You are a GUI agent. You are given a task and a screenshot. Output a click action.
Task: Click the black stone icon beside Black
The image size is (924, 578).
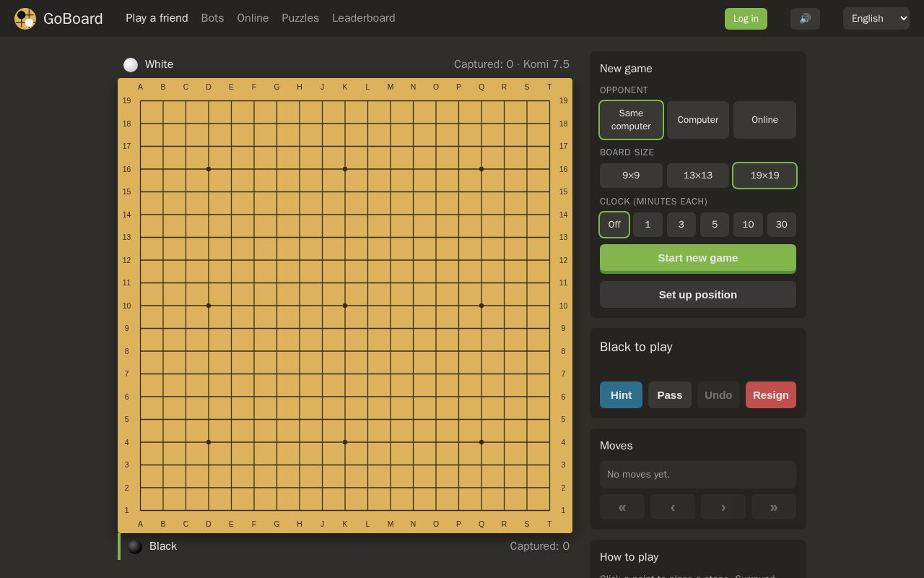[135, 547]
